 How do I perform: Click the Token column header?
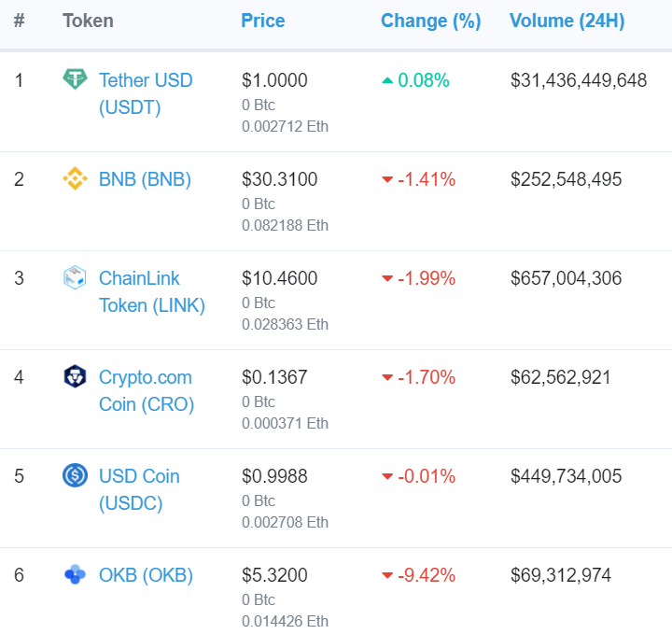click(88, 21)
